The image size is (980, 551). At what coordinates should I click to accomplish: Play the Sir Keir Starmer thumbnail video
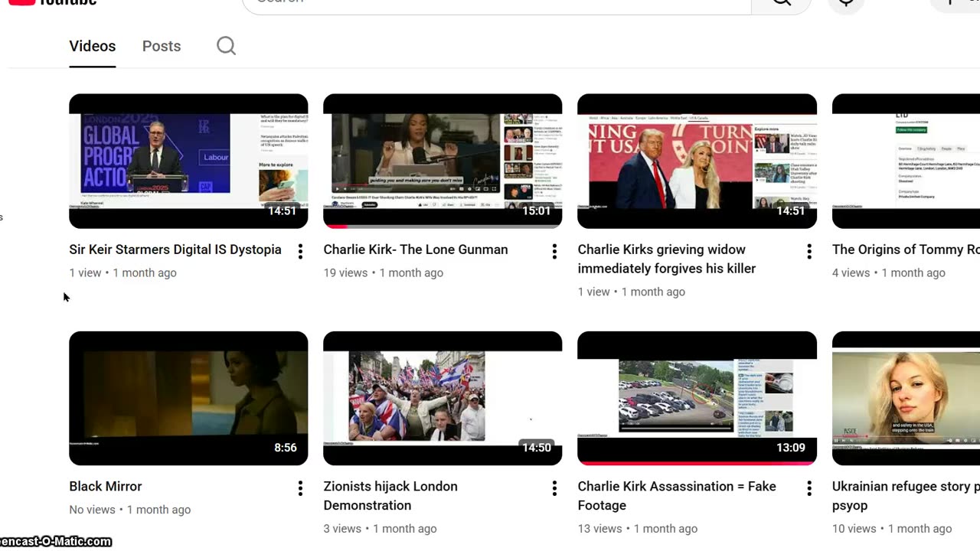pyautogui.click(x=188, y=161)
